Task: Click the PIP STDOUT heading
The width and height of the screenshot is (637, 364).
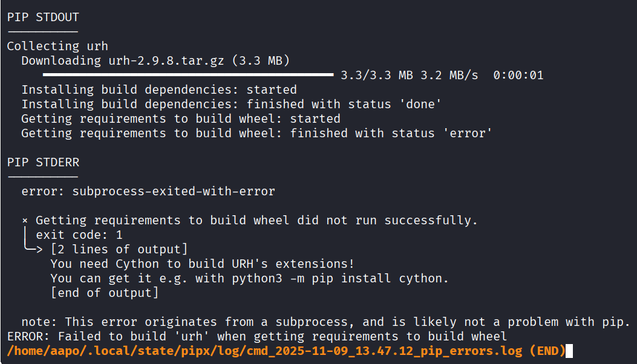Action: point(42,17)
